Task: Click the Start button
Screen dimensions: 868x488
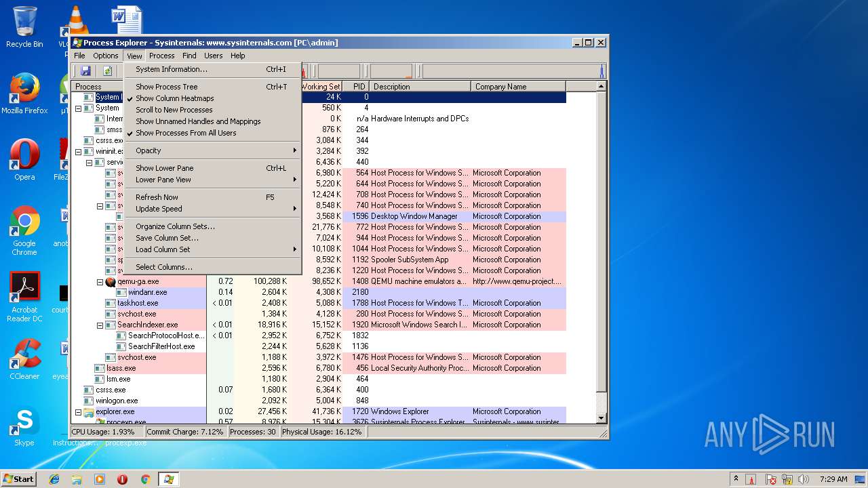Action: [x=18, y=479]
